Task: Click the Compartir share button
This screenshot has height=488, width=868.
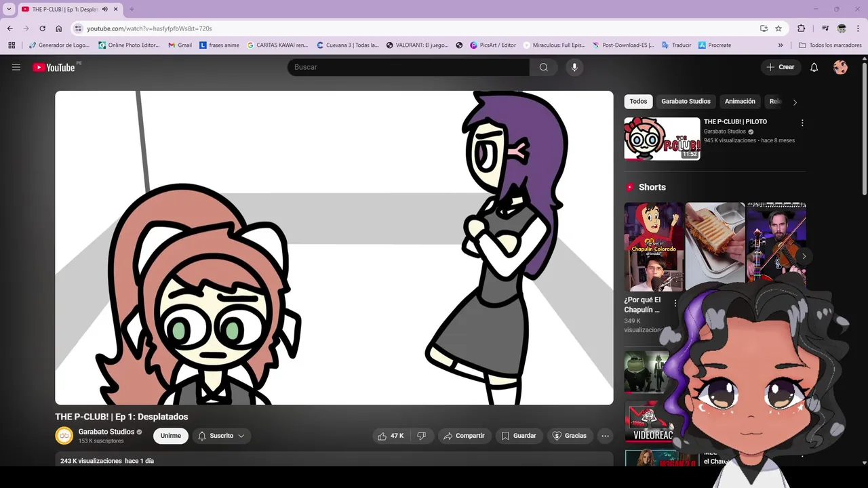Action: pyautogui.click(x=464, y=436)
